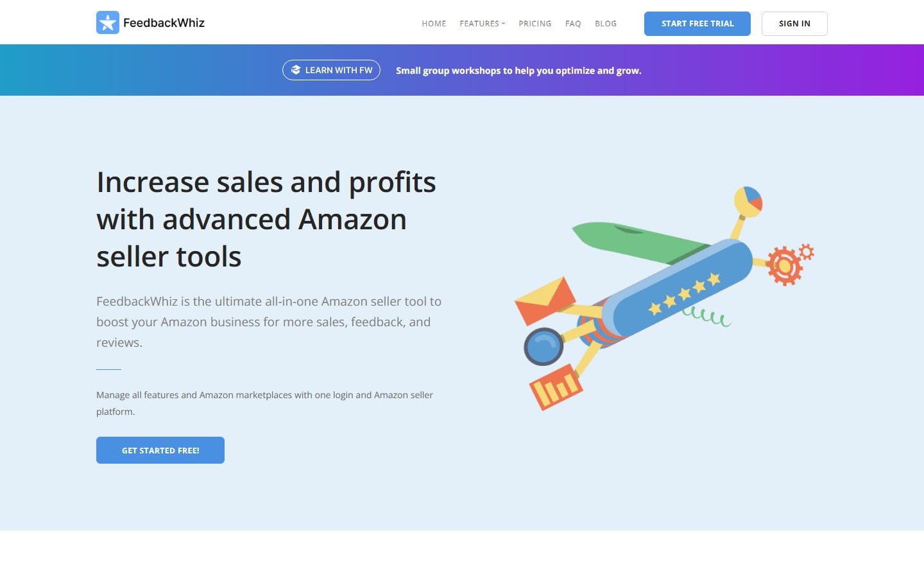Screen dimensions: 924x578
Task: Click the pie chart icon in the illustration
Action: (x=748, y=201)
